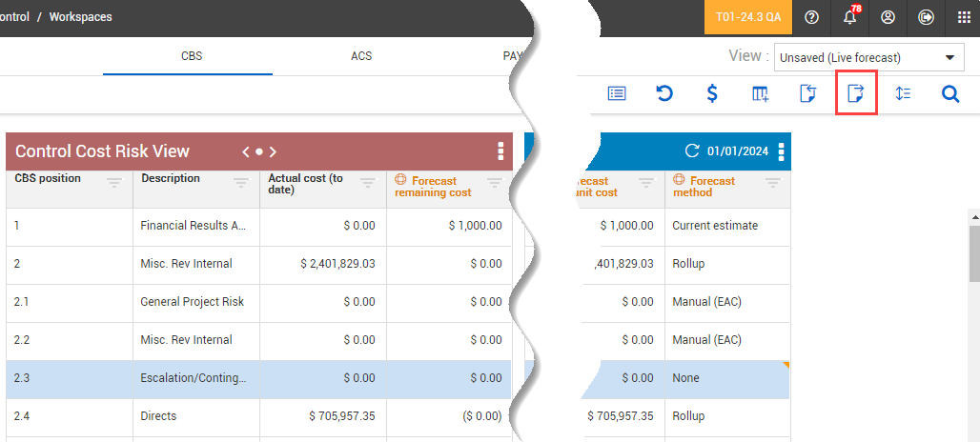Select the Escalation/Conting... cell
The image size is (980, 442).
coord(196,378)
